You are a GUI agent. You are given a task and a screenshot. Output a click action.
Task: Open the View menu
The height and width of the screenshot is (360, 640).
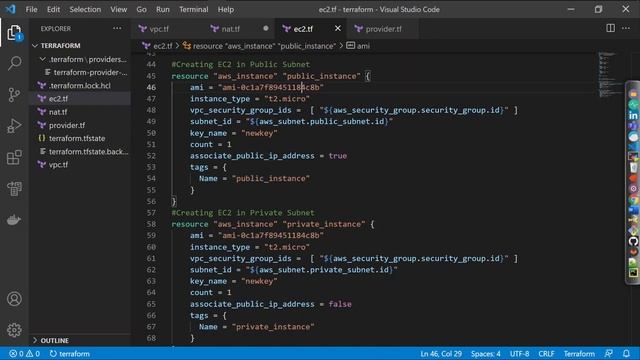118,9
